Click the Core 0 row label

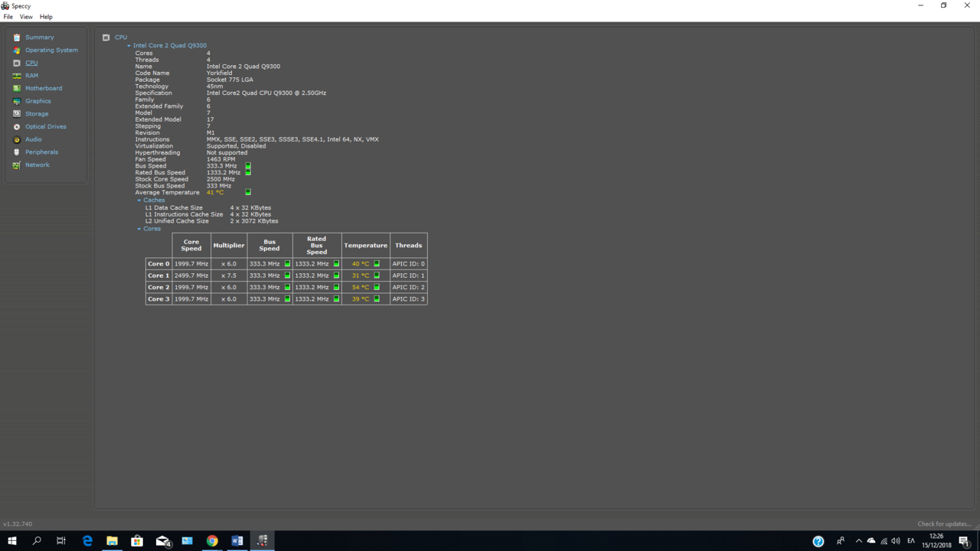tap(158, 263)
